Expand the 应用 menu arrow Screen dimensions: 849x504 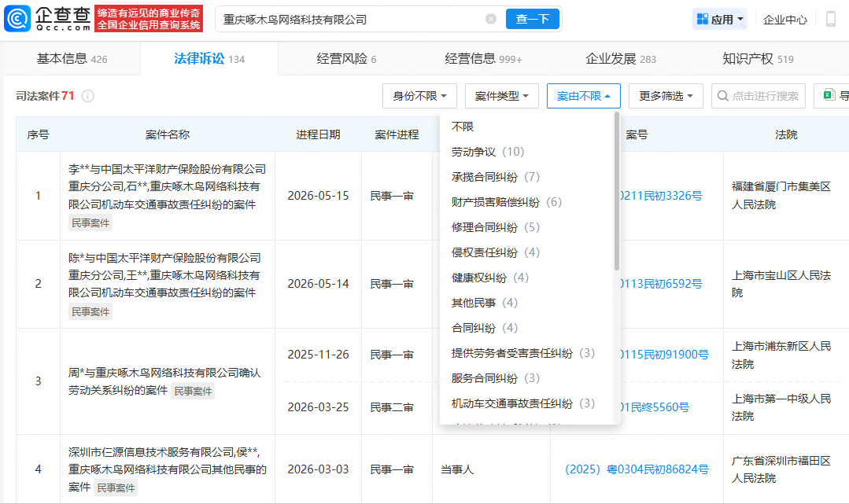coord(740,20)
